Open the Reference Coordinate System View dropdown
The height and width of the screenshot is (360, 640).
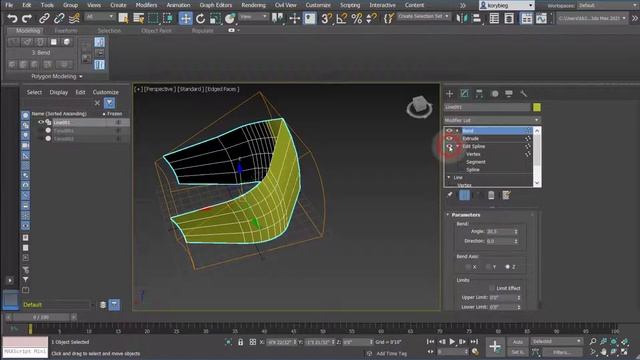coord(253,17)
